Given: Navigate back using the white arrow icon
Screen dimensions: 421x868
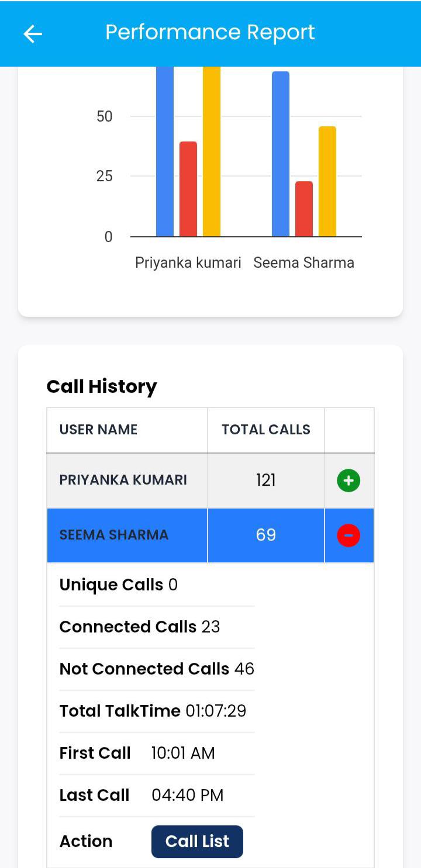Looking at the screenshot, I should click(32, 33).
